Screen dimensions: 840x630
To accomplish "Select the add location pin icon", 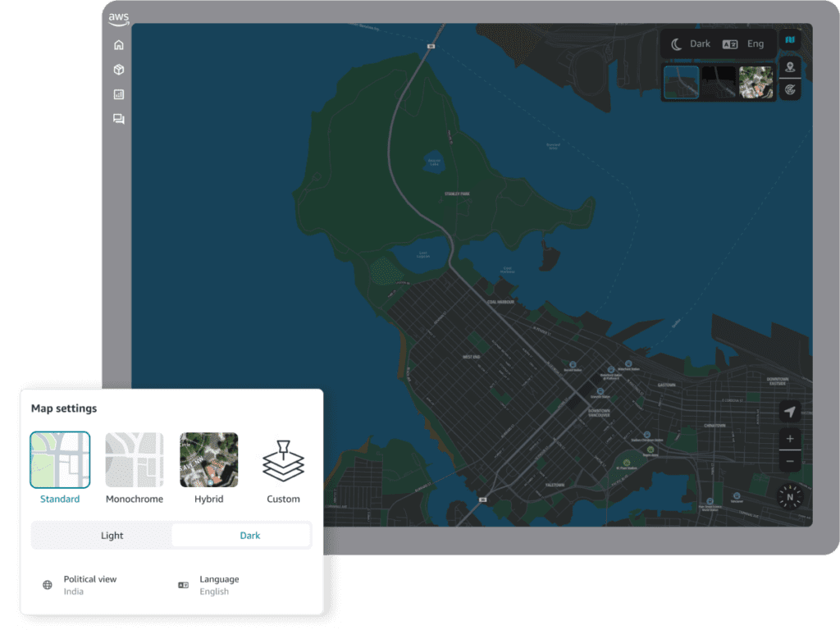I will point(789,66).
